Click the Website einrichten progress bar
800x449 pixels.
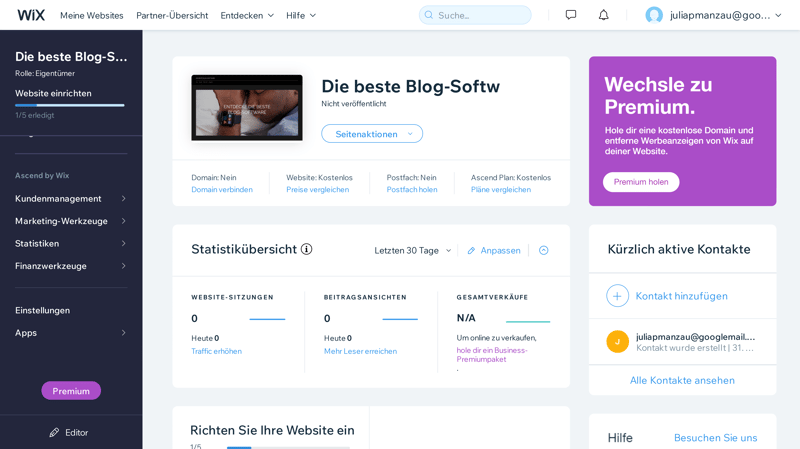[70, 105]
